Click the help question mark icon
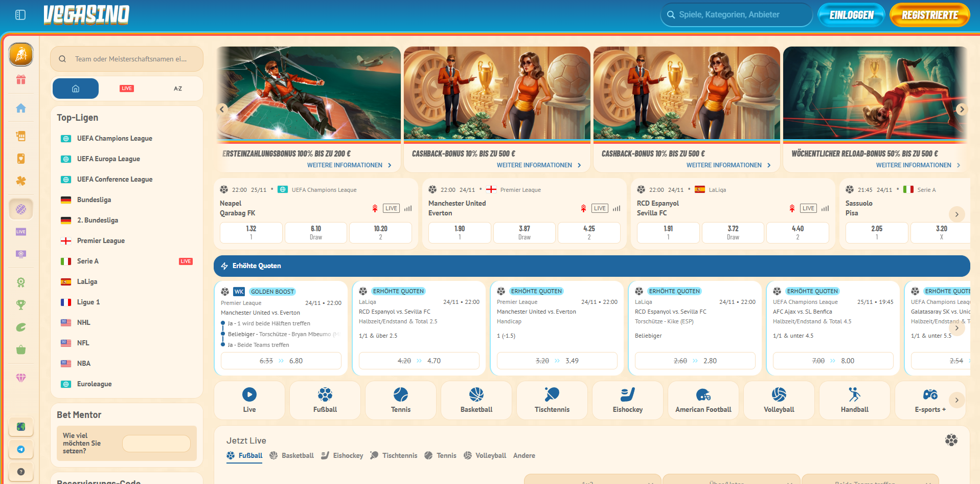 pyautogui.click(x=20, y=472)
